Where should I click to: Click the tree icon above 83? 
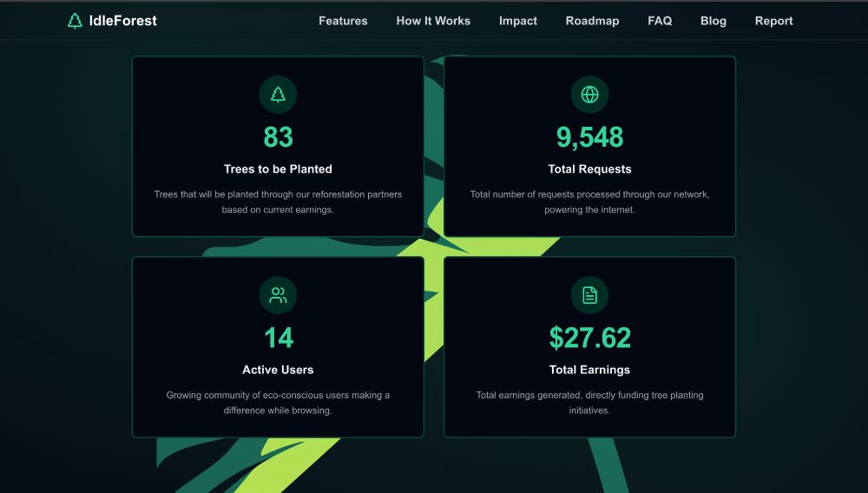[278, 95]
